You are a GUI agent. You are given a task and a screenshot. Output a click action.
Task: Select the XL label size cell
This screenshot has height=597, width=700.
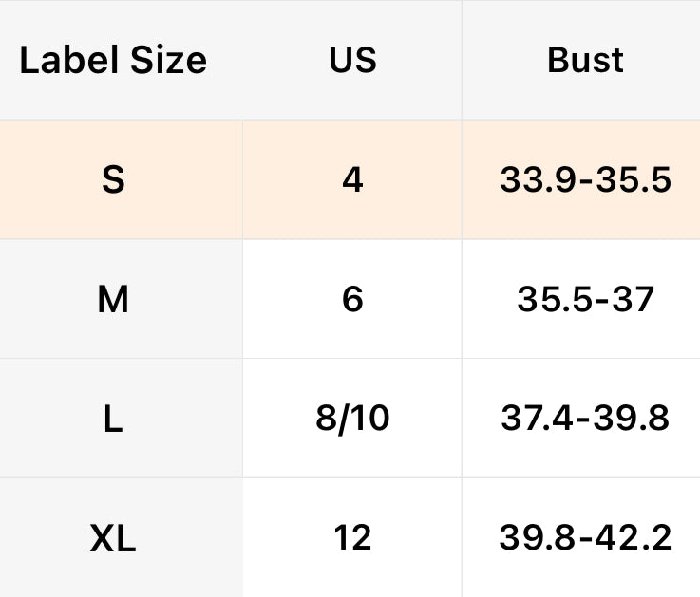click(113, 539)
